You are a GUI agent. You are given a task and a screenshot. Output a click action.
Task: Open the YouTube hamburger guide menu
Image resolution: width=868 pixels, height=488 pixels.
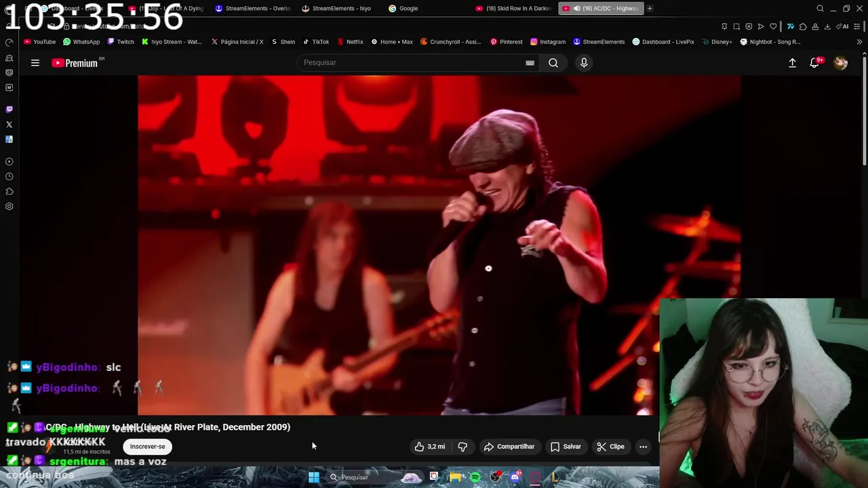tap(35, 63)
